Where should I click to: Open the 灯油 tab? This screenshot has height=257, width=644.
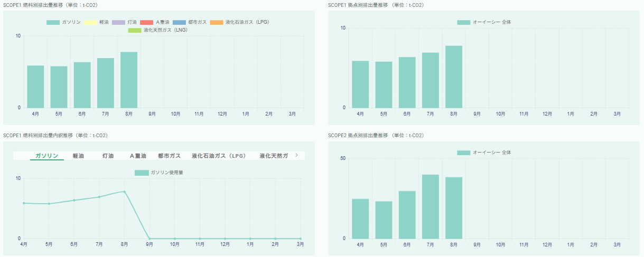click(x=108, y=156)
